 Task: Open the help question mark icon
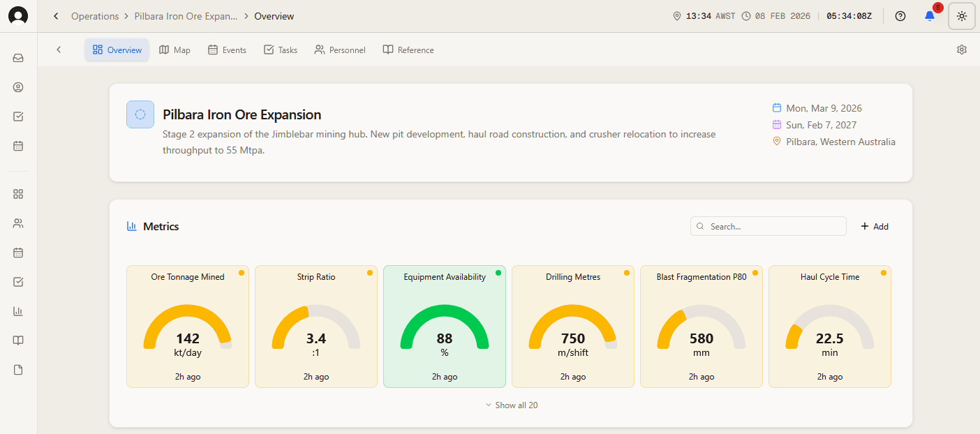coord(900,15)
